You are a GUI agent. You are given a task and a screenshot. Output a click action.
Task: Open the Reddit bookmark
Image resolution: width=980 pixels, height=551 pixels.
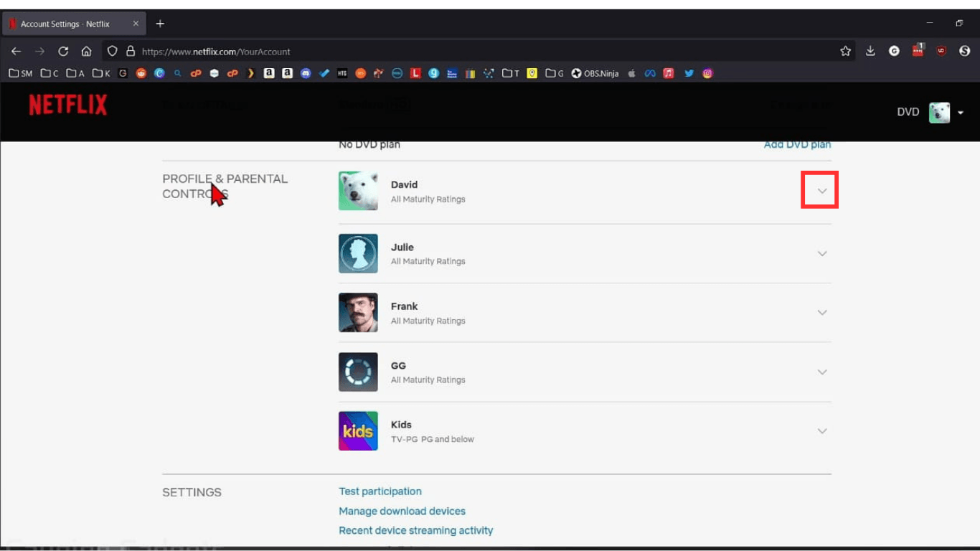[x=141, y=73]
